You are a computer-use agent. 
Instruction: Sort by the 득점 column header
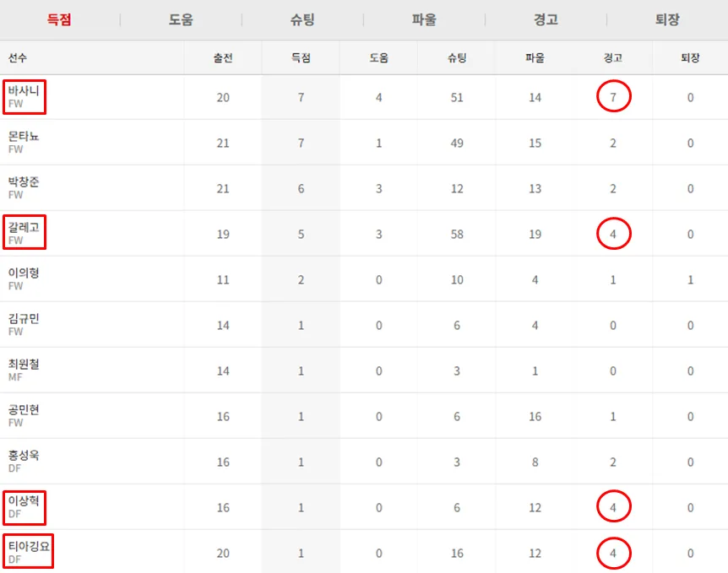[x=301, y=58]
